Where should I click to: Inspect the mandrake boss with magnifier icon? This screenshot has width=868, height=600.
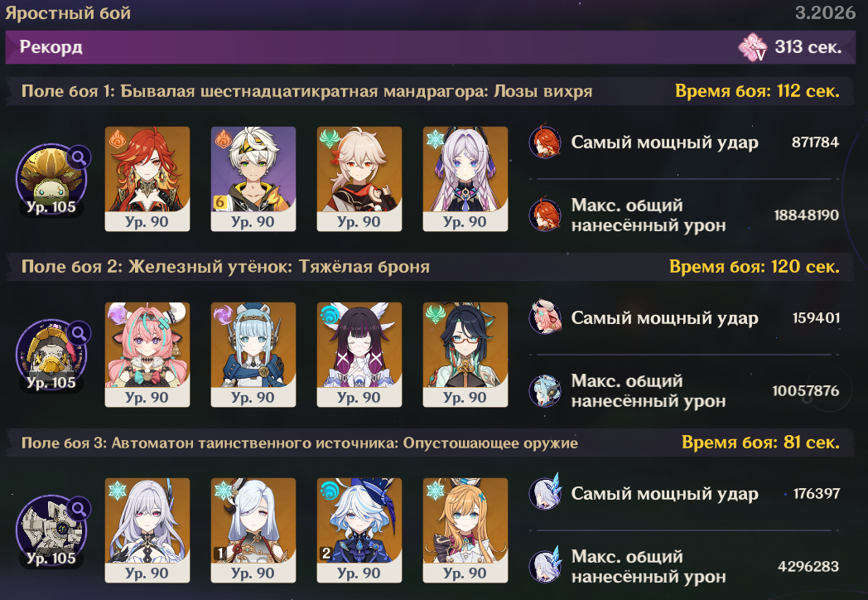(x=79, y=157)
